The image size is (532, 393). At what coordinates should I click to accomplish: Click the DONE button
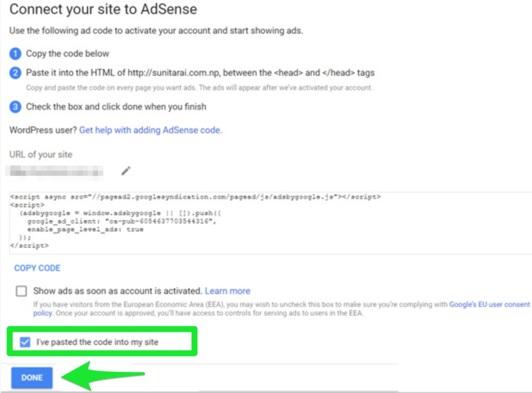click(32, 378)
